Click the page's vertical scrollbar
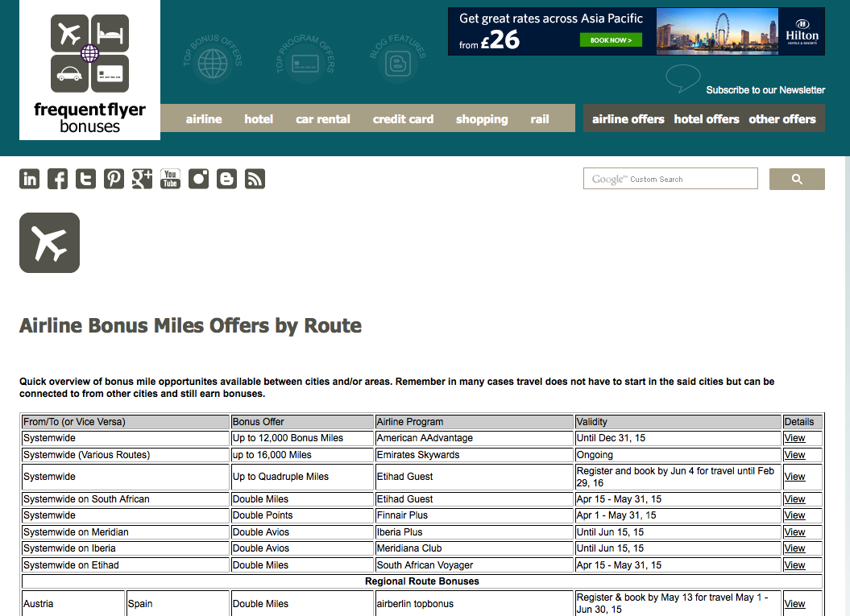Screen dimensions: 850x616 click(847, 386)
